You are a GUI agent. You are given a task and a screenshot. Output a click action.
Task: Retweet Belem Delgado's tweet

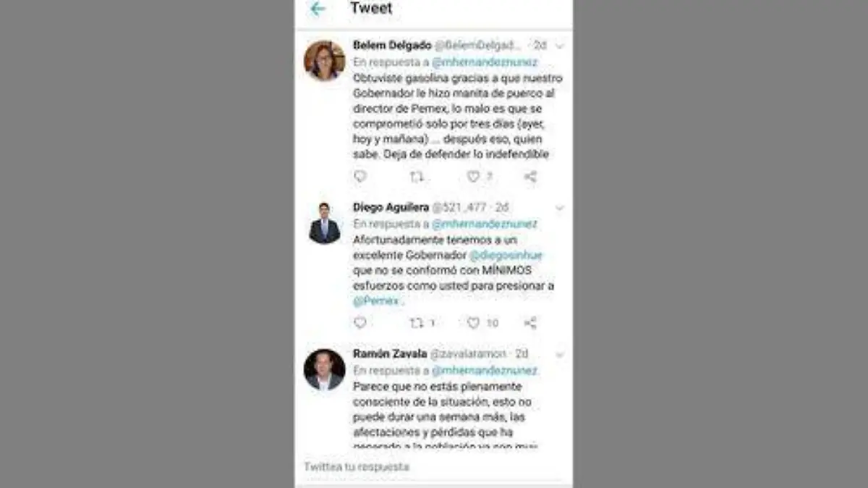click(417, 176)
